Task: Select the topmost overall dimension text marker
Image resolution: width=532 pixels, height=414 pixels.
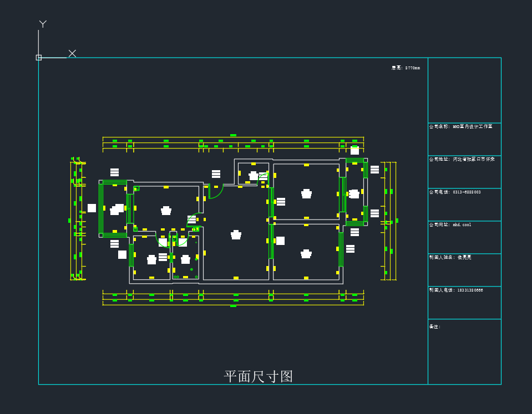Action: point(233,135)
